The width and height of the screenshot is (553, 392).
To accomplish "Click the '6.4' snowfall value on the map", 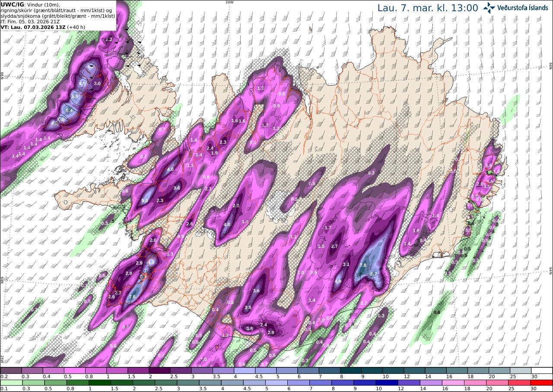I will click(70, 111).
